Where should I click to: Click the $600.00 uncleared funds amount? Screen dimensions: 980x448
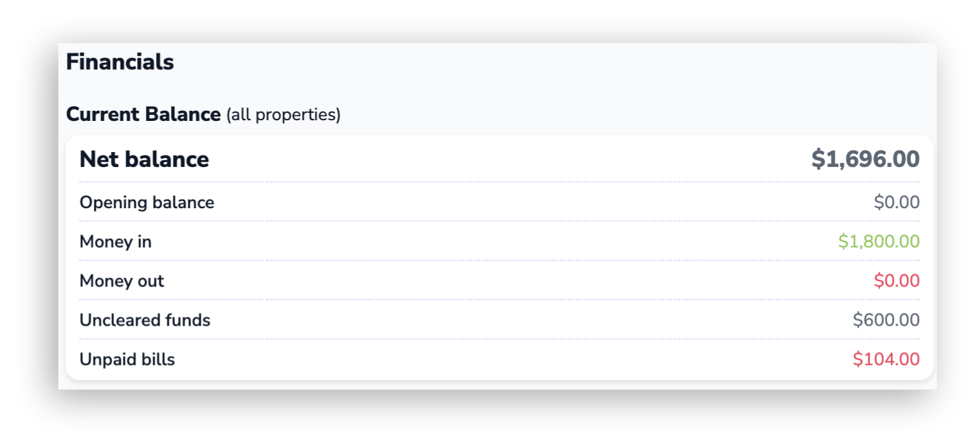point(886,320)
